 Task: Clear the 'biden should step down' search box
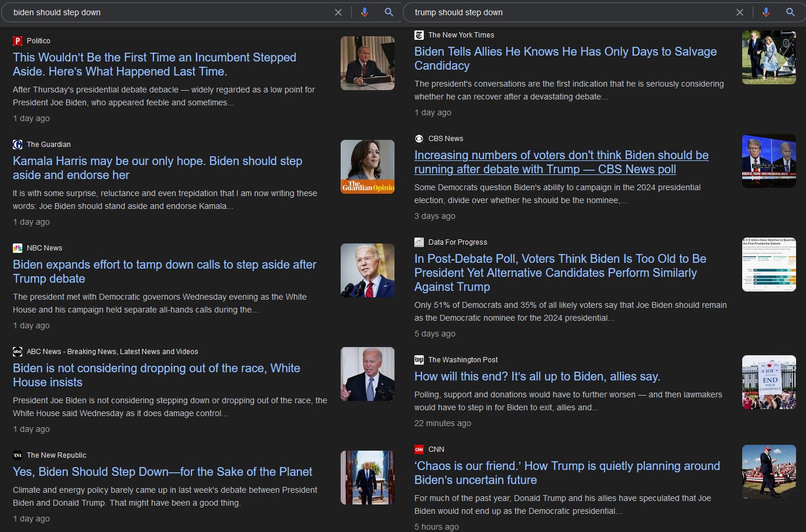[x=338, y=12]
